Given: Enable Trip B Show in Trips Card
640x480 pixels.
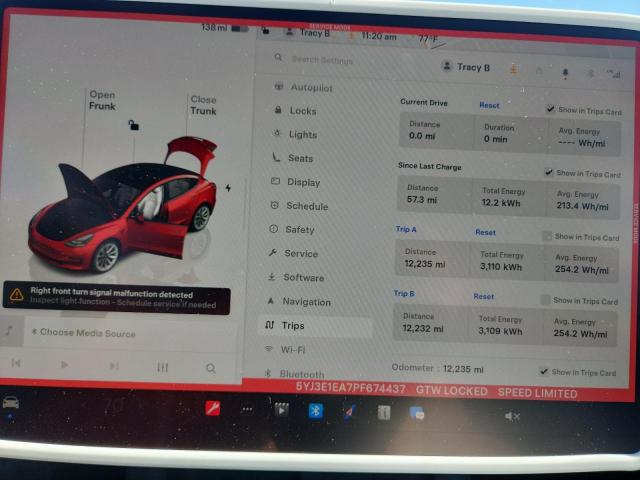Looking at the screenshot, I should (x=545, y=300).
